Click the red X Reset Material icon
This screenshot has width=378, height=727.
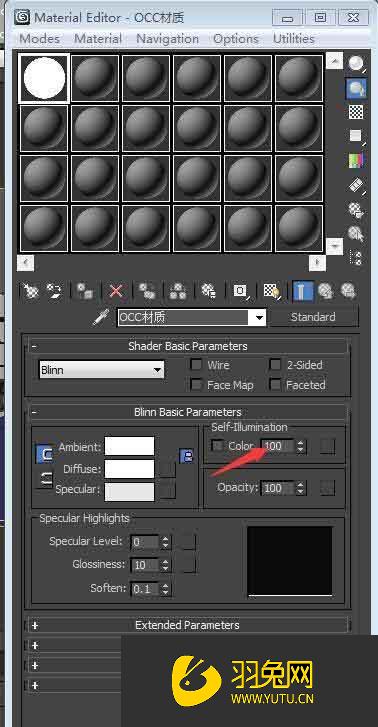(116, 291)
